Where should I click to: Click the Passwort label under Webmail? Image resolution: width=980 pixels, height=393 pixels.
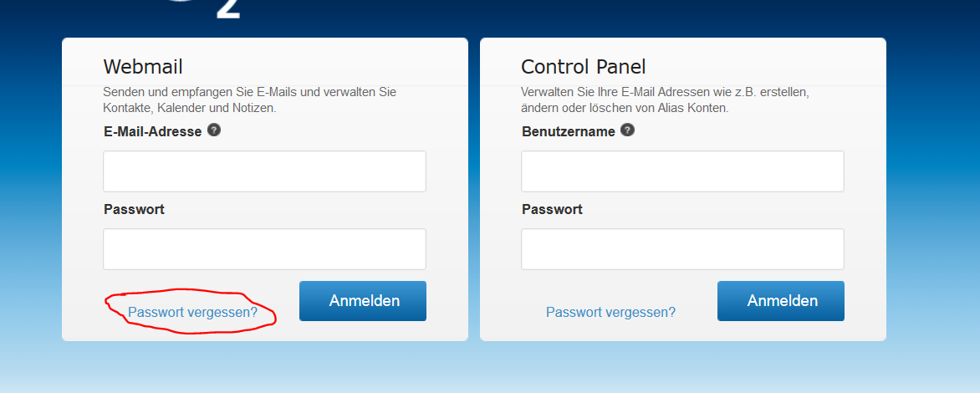pos(135,209)
